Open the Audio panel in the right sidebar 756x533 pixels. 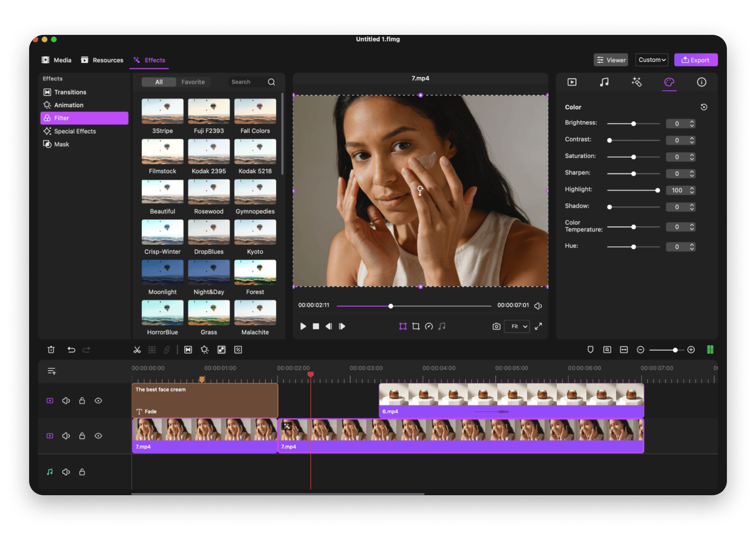pos(604,82)
